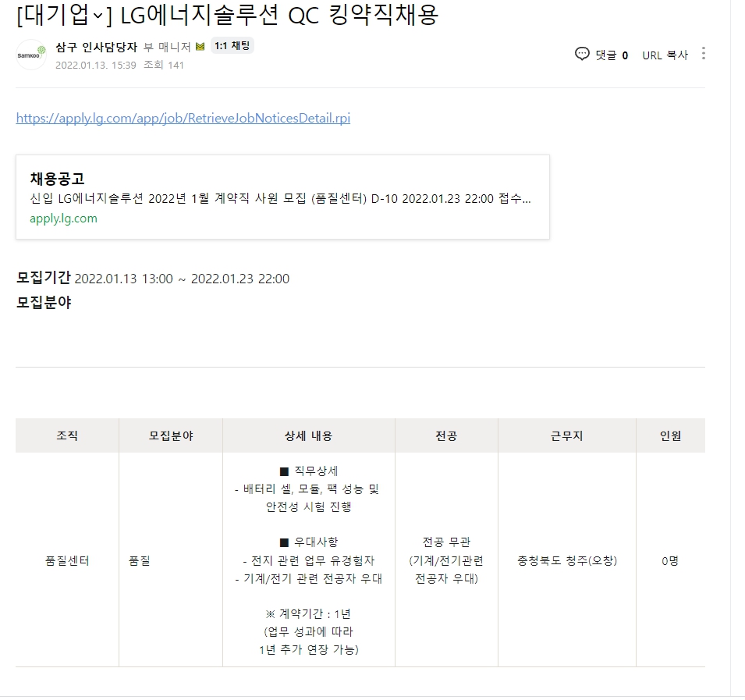Click the 전공 column header
This screenshot has height=700, width=745.
(x=446, y=435)
